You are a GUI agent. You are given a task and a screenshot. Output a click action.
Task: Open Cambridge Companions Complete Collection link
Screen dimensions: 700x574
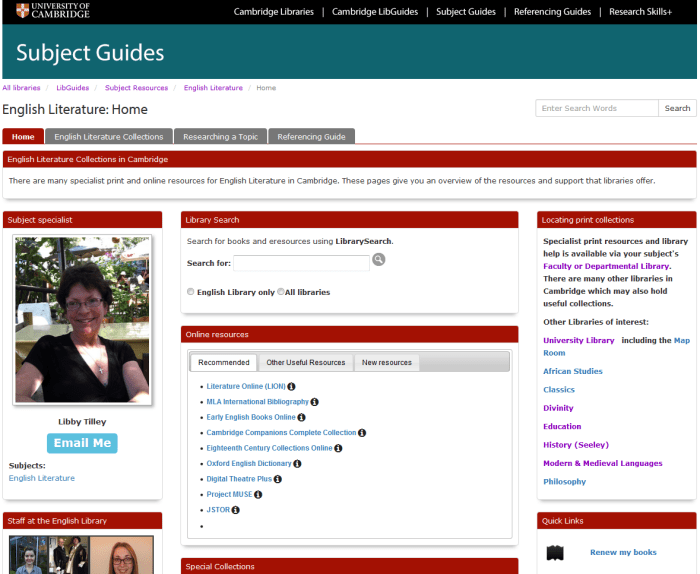point(281,433)
